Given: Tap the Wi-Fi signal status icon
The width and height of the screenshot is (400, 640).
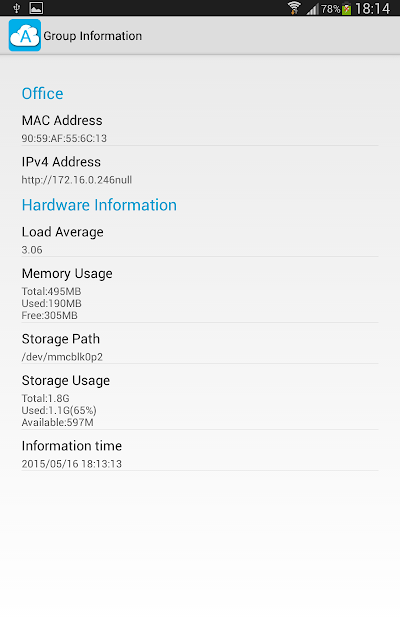Looking at the screenshot, I should (294, 8).
